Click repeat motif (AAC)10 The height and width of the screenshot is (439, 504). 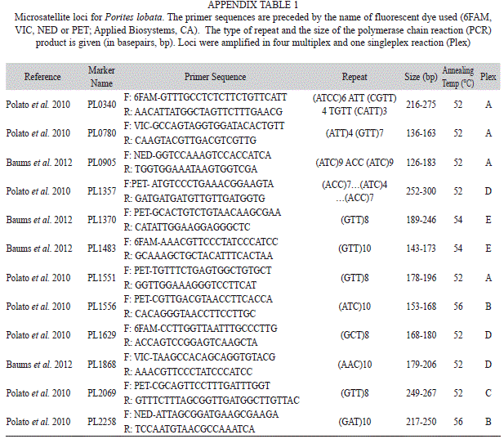click(x=355, y=365)
